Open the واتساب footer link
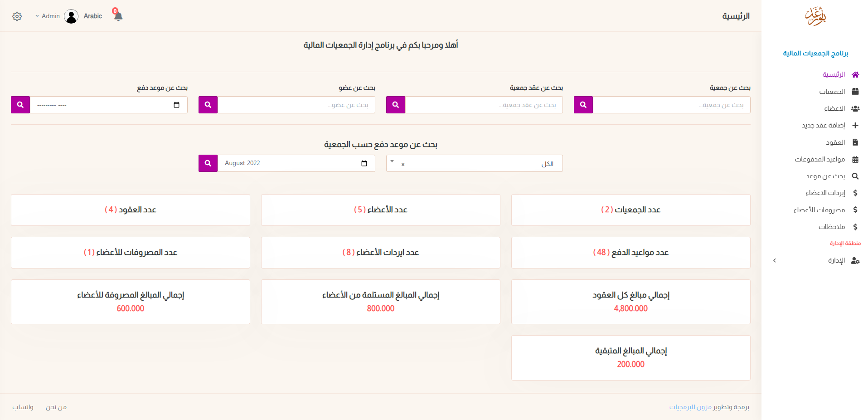Image resolution: width=868 pixels, height=420 pixels. pos(23,407)
